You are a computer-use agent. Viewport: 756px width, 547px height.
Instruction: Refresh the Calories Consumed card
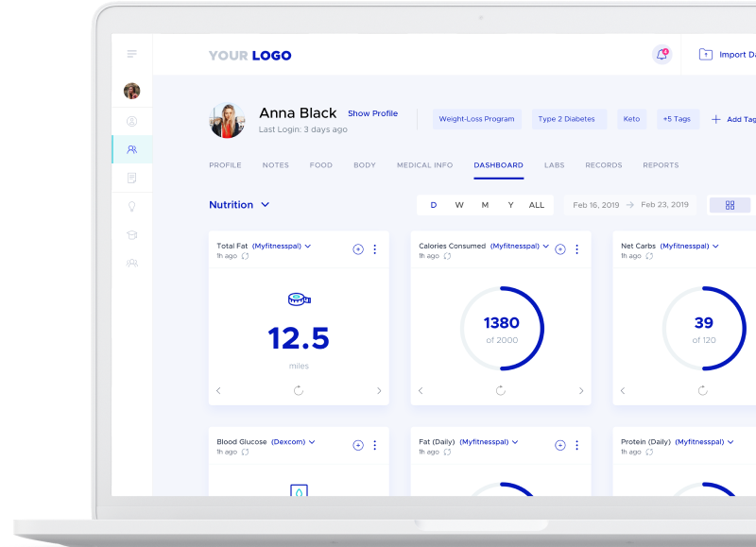[501, 390]
